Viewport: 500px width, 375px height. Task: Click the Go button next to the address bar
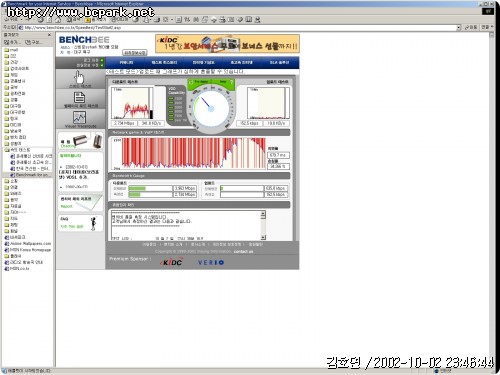pyautogui.click(x=471, y=27)
